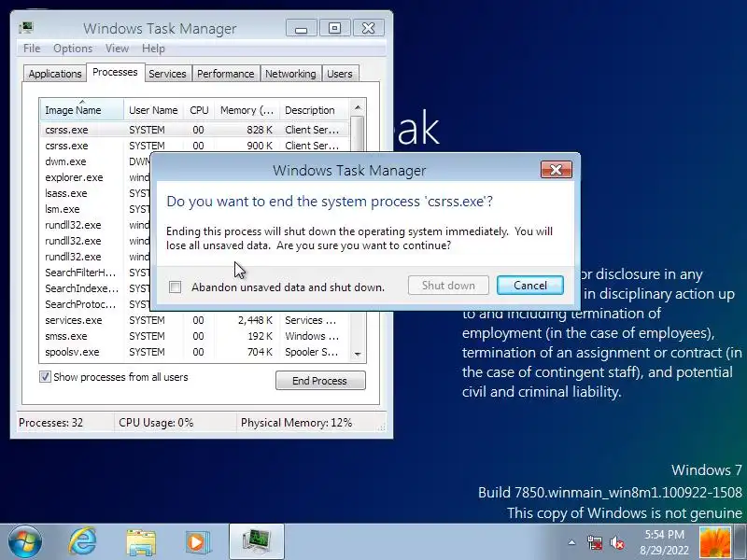Sort by Memory column header
This screenshot has width=747, height=560.
click(247, 110)
